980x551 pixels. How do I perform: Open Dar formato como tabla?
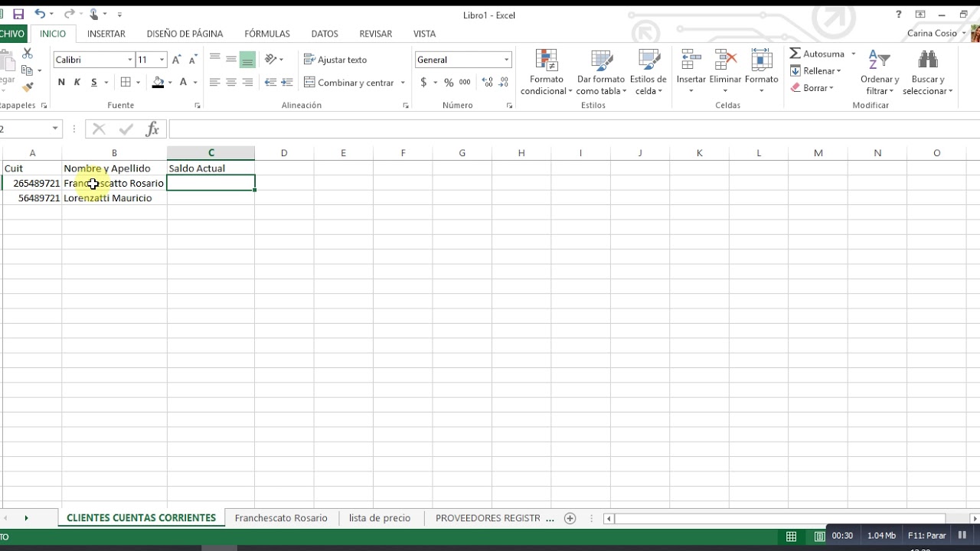(x=601, y=73)
